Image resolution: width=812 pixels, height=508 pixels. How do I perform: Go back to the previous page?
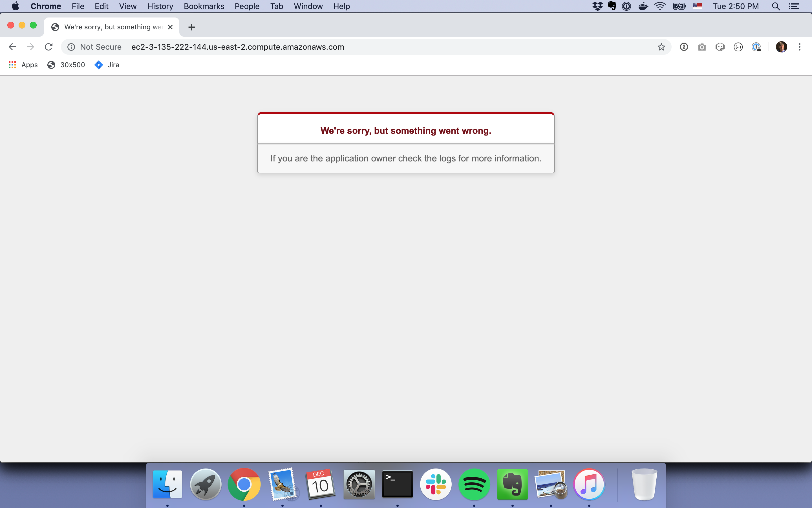[12, 47]
